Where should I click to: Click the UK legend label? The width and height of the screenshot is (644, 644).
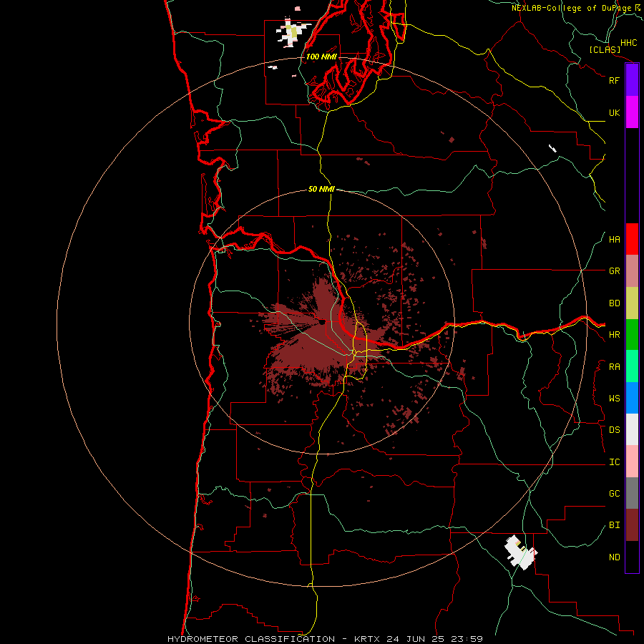pos(615,112)
